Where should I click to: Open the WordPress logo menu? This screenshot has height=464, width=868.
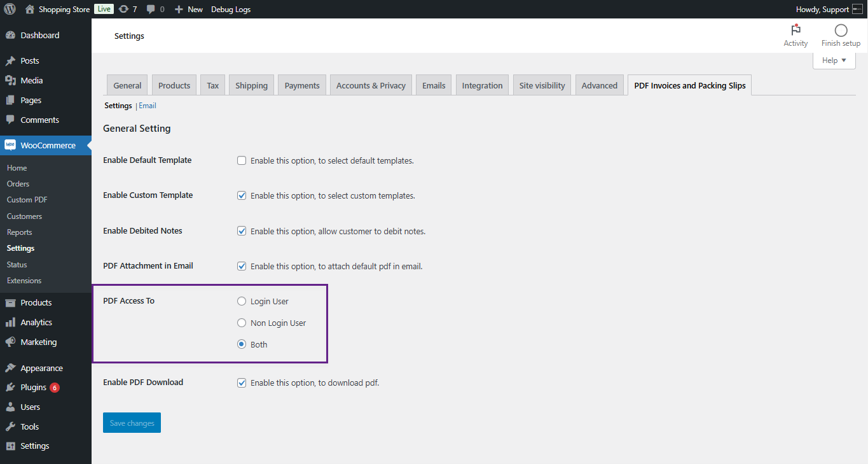[10, 10]
